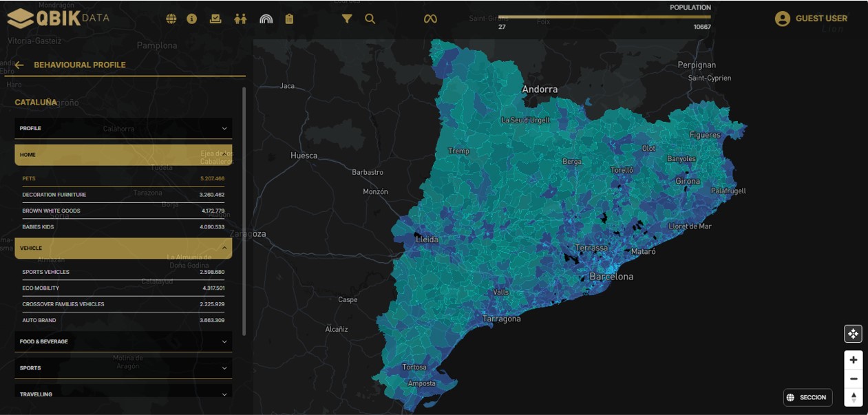The image size is (868, 415).
Task: Click the population range slider bar
Action: click(x=604, y=17)
